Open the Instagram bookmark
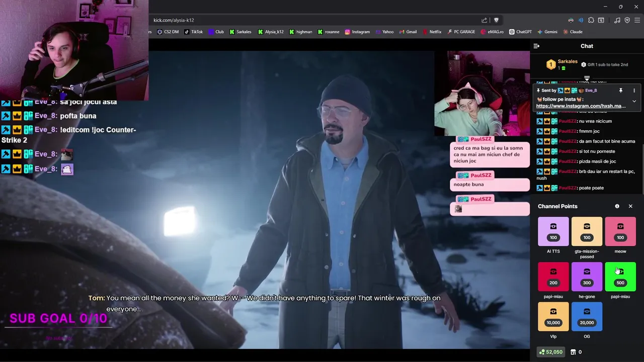The image size is (644, 362). 357,32
